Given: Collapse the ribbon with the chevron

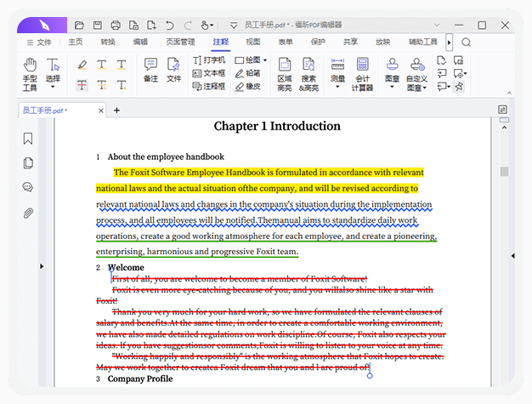Looking at the screenshot, I should [509, 93].
